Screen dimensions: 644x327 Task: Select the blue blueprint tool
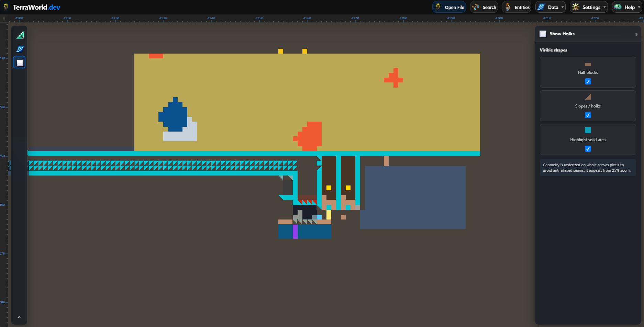pyautogui.click(x=20, y=49)
